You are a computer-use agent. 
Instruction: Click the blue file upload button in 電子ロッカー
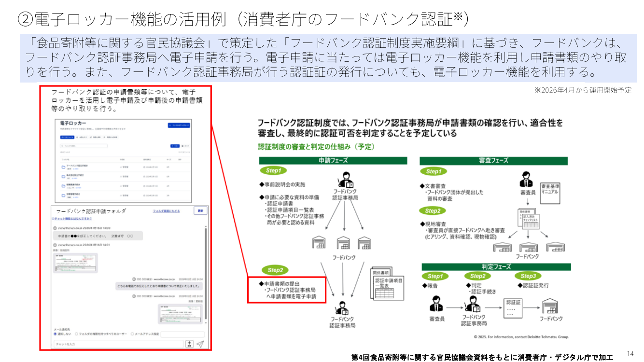(179, 125)
